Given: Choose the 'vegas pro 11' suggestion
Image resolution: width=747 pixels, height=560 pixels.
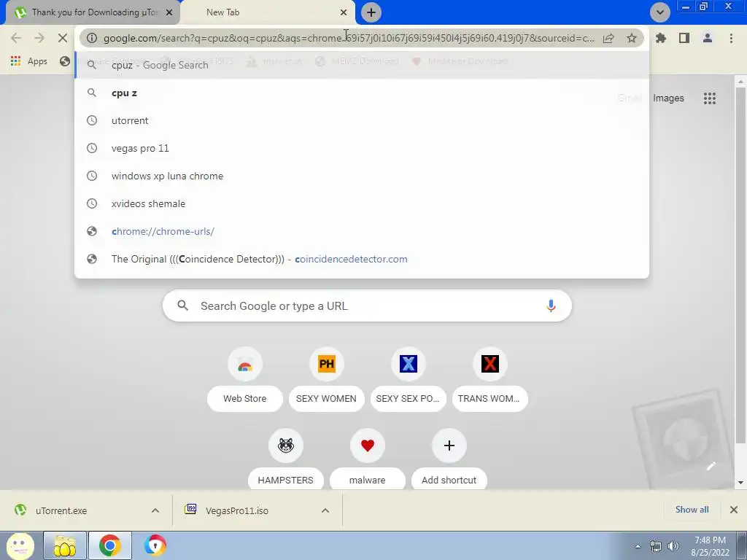Looking at the screenshot, I should 362,148.
